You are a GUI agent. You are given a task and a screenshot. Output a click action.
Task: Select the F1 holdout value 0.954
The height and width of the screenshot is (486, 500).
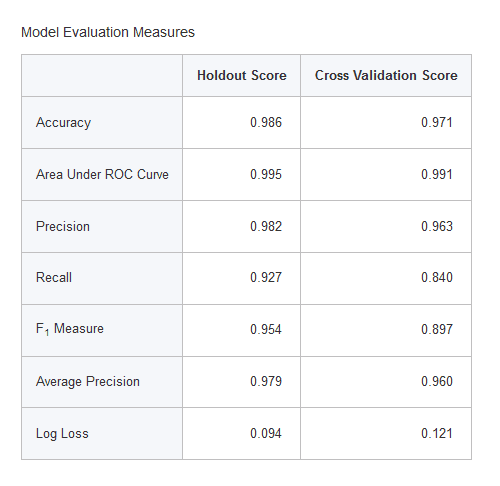pos(266,329)
